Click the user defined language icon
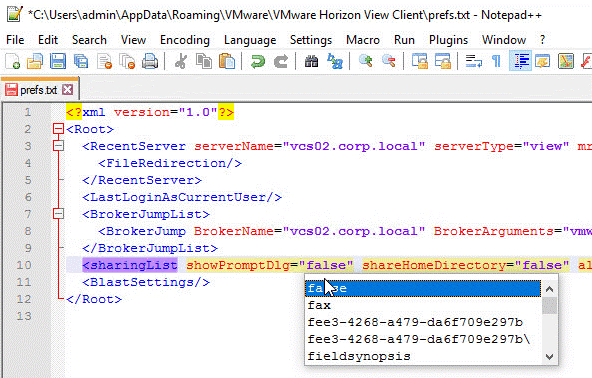 [x=543, y=61]
